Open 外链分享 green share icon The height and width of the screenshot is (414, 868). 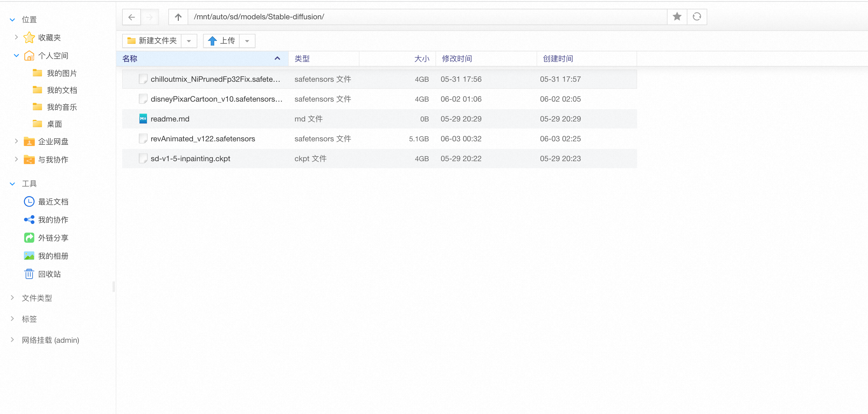pos(29,238)
